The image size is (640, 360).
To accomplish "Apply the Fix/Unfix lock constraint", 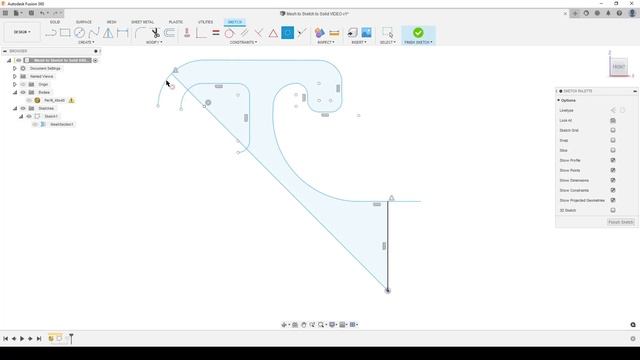I will pos(187,33).
